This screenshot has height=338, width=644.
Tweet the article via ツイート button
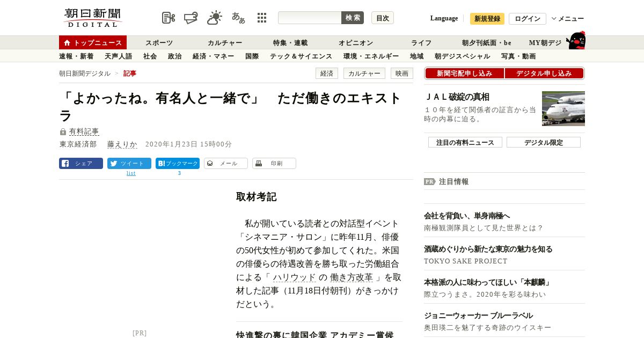pos(129,164)
